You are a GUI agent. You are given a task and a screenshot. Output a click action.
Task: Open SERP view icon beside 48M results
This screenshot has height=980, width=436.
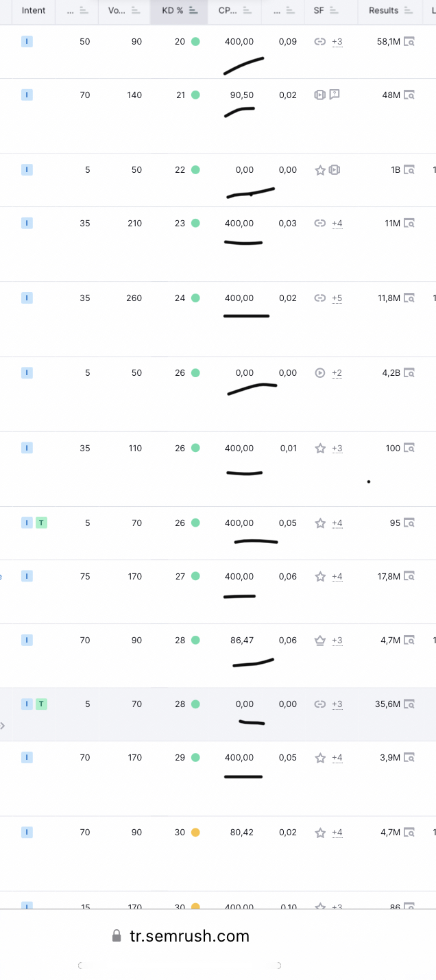click(x=409, y=95)
